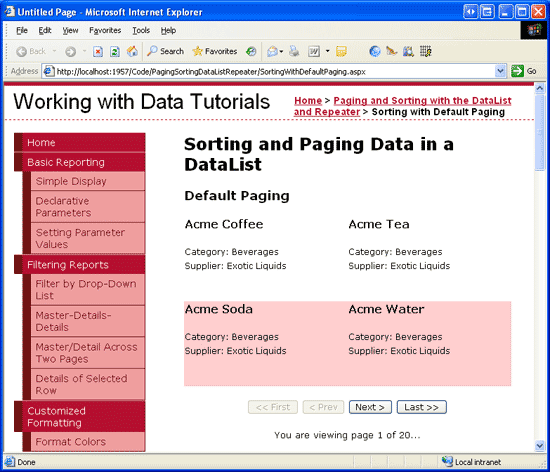Open the Forward button history dropdown
Viewport: 550px width, 472px height.
[84, 51]
